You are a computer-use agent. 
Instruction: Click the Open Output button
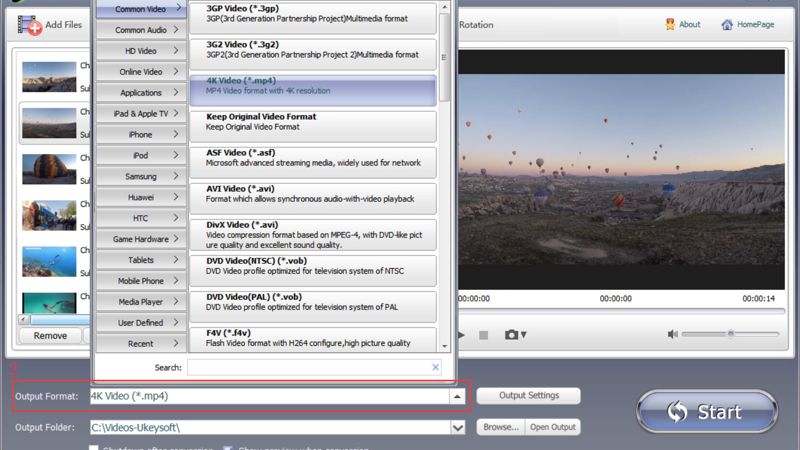pos(553,427)
